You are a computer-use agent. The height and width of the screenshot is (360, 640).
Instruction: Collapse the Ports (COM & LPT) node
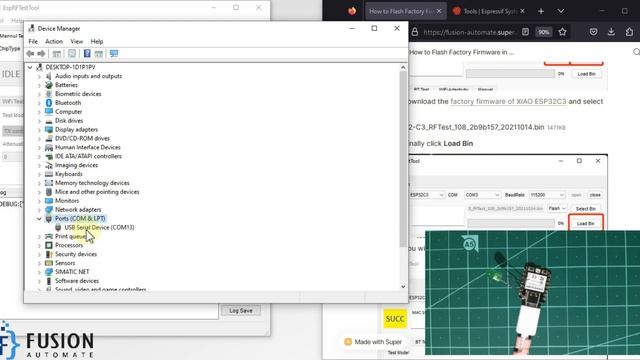(x=39, y=218)
